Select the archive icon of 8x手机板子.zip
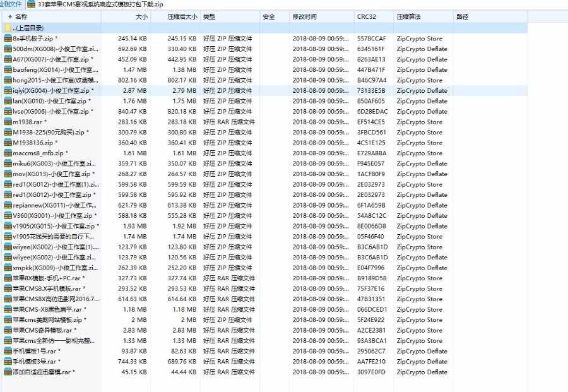The height and width of the screenshot is (392, 568). pyautogui.click(x=8, y=39)
